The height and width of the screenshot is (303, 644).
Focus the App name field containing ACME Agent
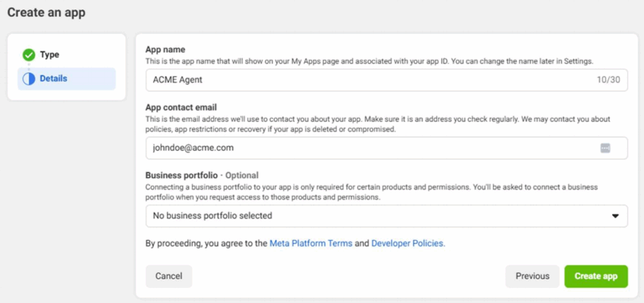click(x=365, y=80)
